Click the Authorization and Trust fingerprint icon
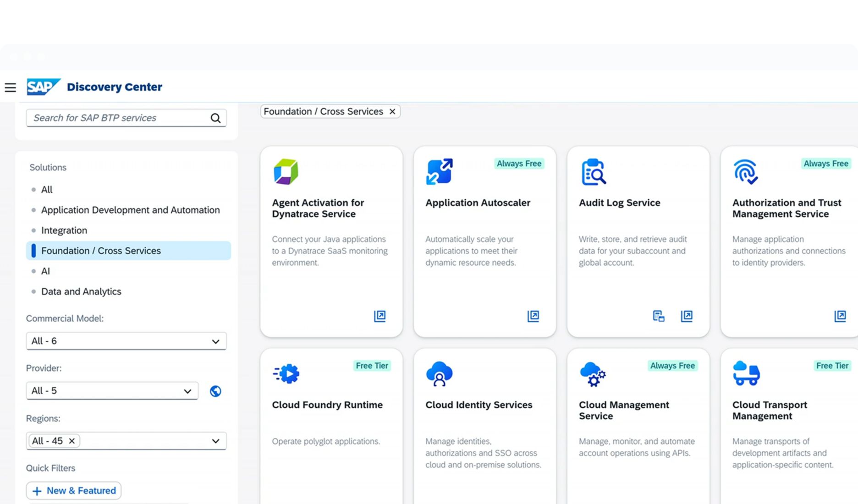Viewport: 858px width, 504px height. pos(746,172)
